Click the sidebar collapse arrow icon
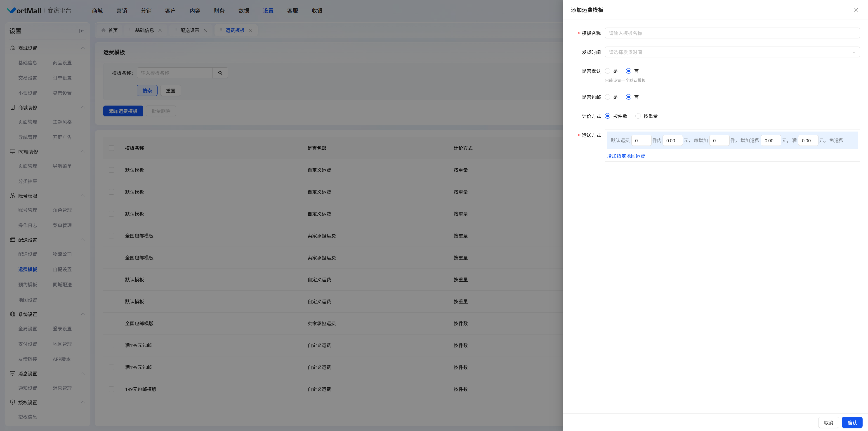 [81, 31]
